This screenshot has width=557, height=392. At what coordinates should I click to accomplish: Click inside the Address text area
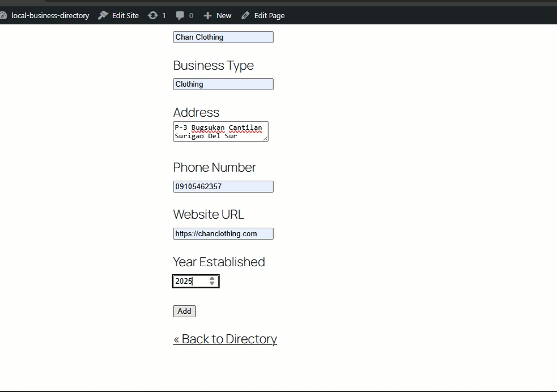point(220,131)
